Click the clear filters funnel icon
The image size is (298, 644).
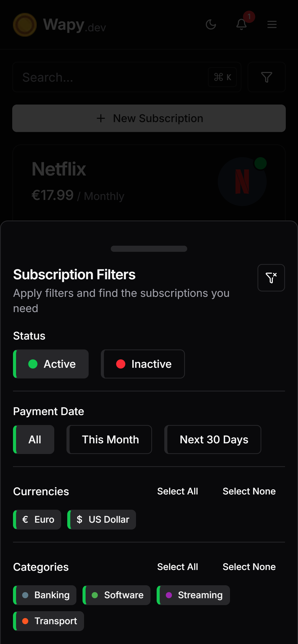[271, 278]
